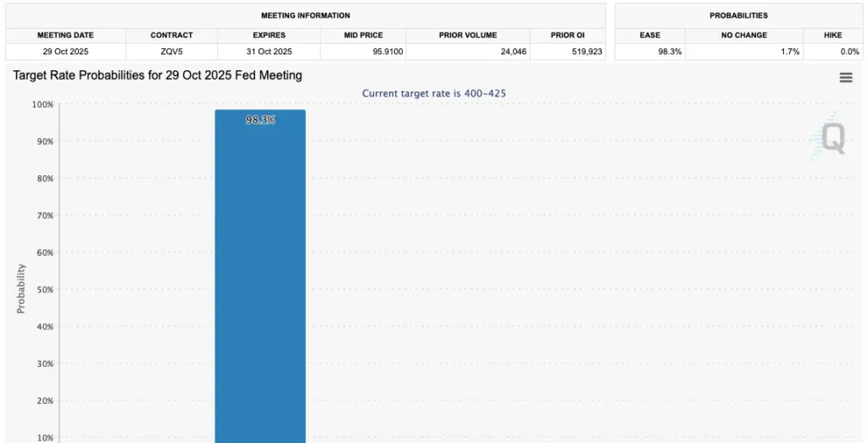Click the EASE probability column header
The height and width of the screenshot is (443, 868).
click(x=650, y=35)
